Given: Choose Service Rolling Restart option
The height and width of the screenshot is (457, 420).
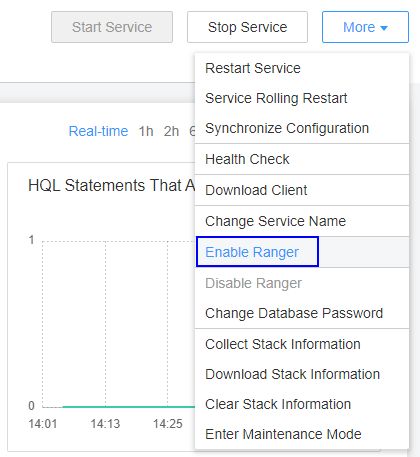Looking at the screenshot, I should tap(302, 98).
